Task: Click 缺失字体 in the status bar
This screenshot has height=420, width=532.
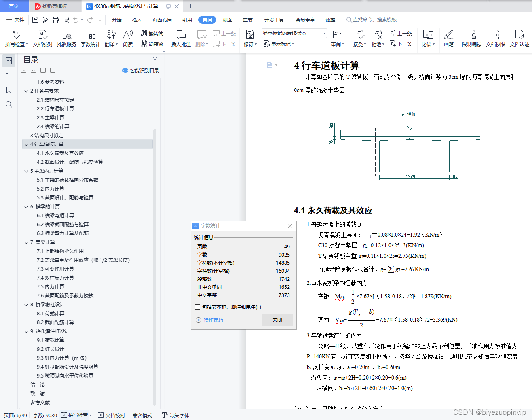Action: [175, 415]
